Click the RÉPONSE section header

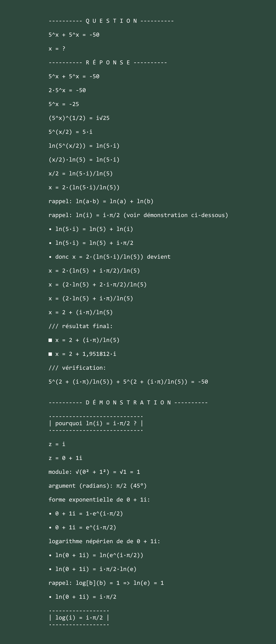pyautogui.click(x=108, y=63)
